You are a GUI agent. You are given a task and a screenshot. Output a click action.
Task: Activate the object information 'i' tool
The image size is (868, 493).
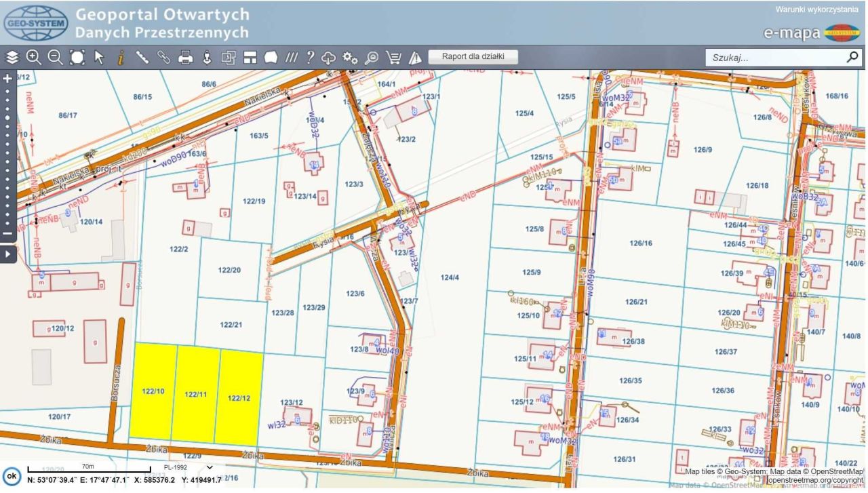[x=121, y=58]
